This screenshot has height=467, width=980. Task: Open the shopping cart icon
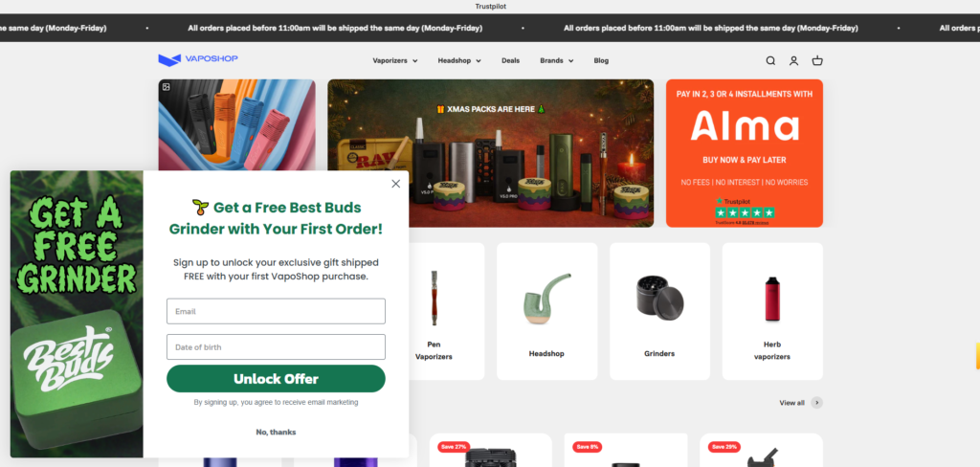[x=817, y=60]
